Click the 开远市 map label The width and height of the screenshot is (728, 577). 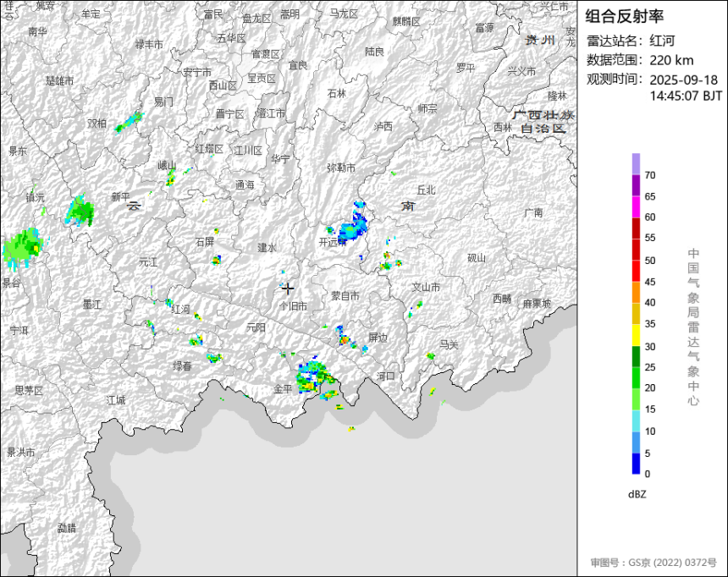(x=333, y=242)
